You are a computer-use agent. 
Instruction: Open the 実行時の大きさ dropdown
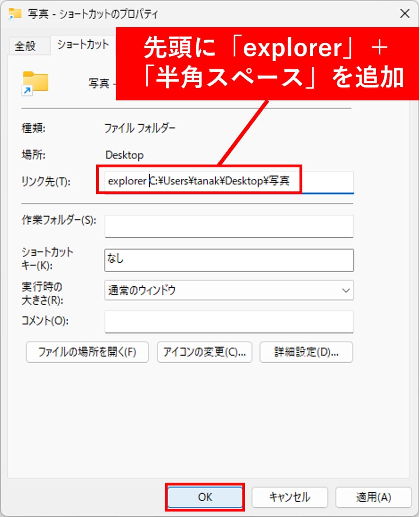coord(229,290)
